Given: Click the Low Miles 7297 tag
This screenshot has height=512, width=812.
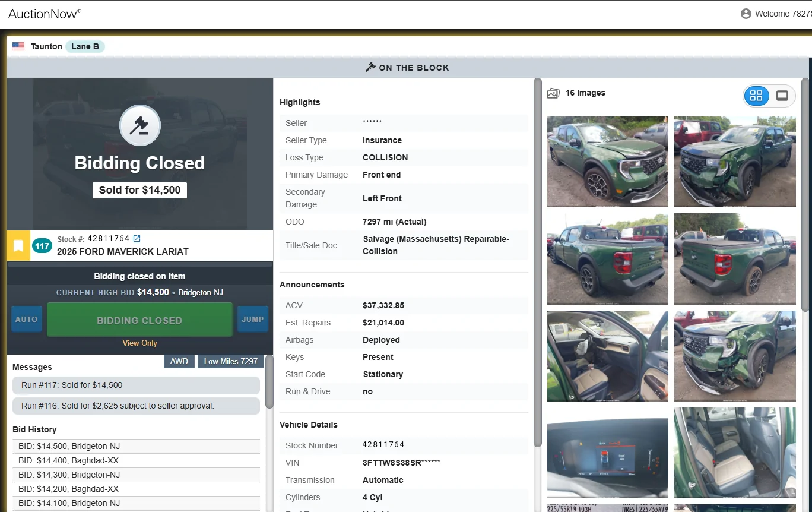Looking at the screenshot, I should coord(231,361).
